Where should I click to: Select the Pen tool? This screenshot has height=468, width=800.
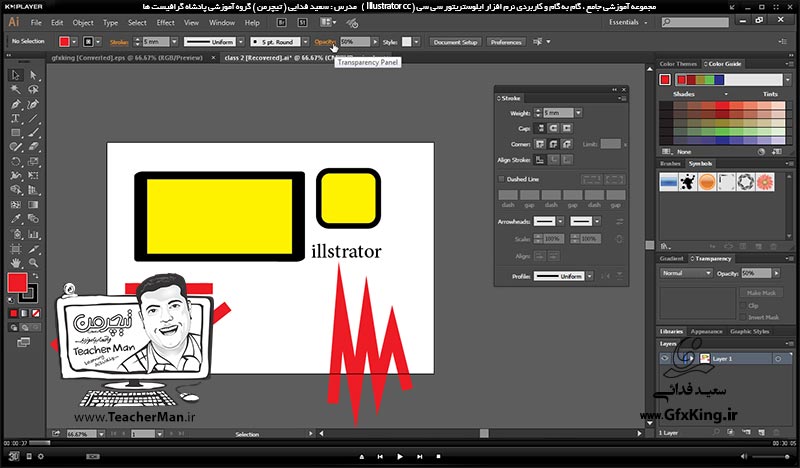point(16,104)
